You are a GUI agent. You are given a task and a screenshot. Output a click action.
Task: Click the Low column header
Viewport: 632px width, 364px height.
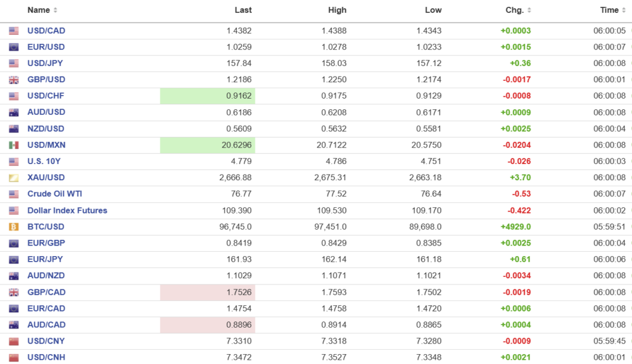pos(433,10)
